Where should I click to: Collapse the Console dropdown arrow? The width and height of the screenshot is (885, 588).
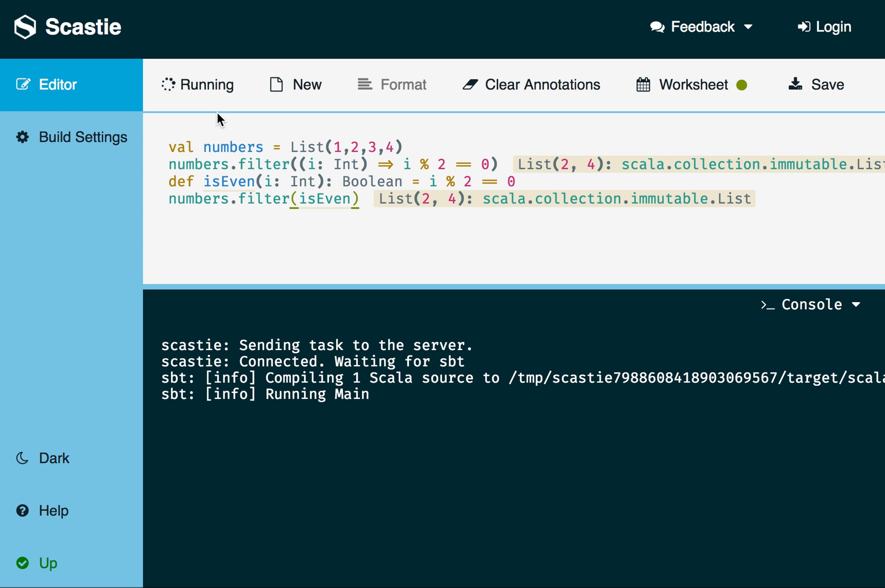[856, 305]
